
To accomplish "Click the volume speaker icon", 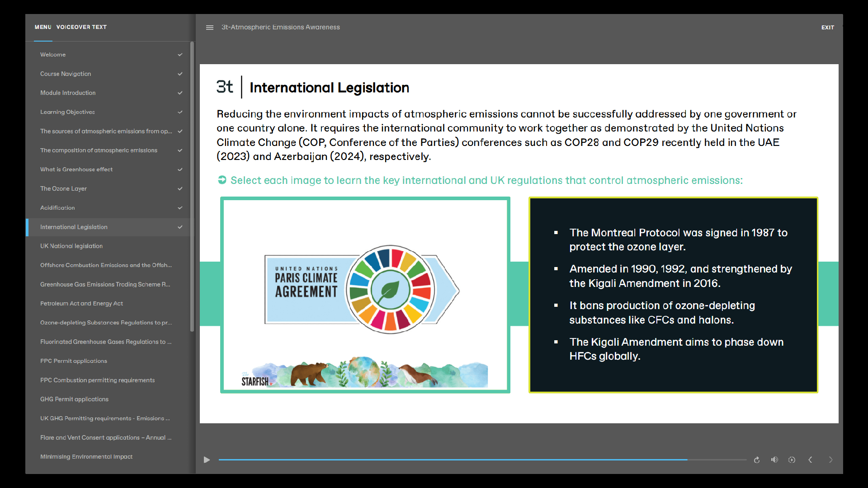I will click(x=774, y=460).
